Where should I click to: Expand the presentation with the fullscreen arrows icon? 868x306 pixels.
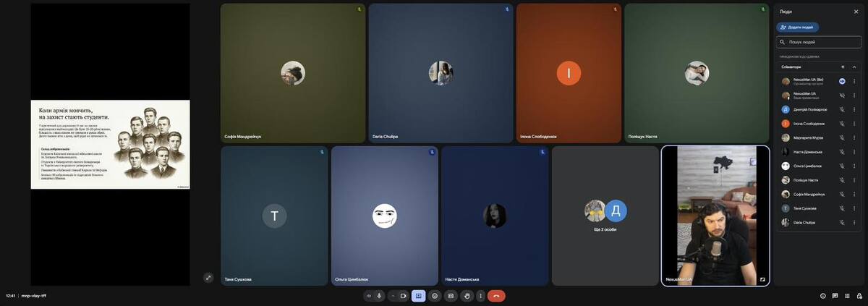pyautogui.click(x=208, y=277)
